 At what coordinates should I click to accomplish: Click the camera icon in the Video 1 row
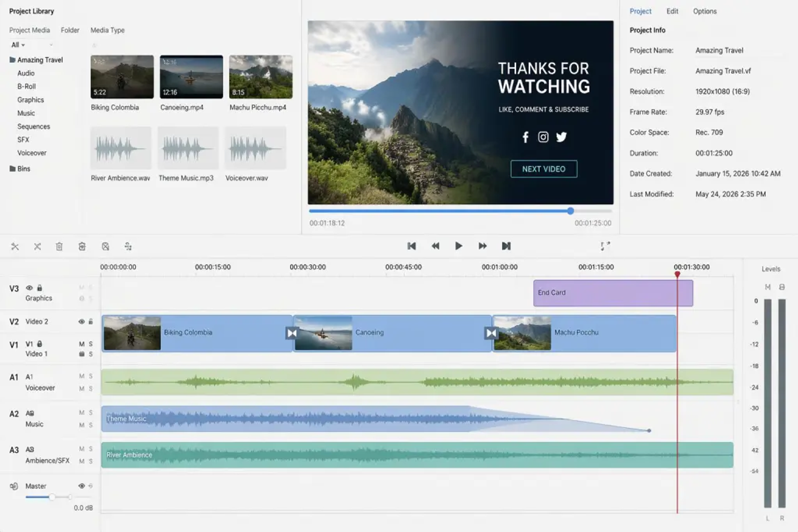(82, 354)
